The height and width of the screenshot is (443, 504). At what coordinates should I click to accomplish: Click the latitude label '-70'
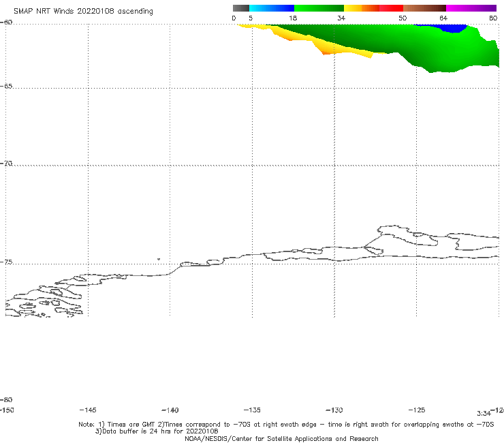[6, 164]
